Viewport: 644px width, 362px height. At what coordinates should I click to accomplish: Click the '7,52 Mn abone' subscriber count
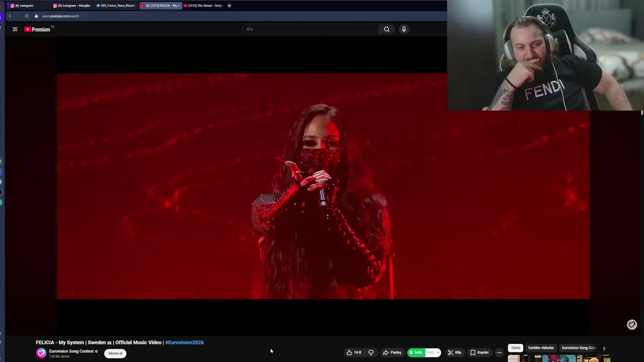[x=59, y=356]
